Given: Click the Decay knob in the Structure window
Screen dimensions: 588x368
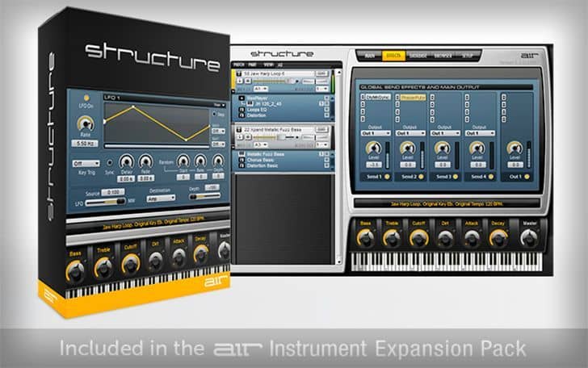Looking at the screenshot, I should click(x=498, y=237).
